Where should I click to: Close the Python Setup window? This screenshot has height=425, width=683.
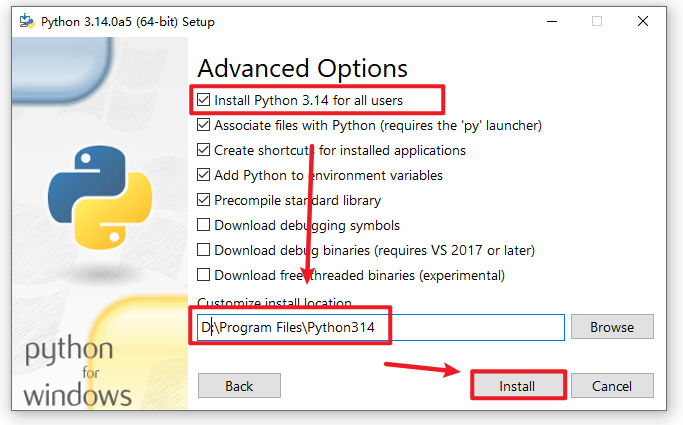pyautogui.click(x=645, y=21)
